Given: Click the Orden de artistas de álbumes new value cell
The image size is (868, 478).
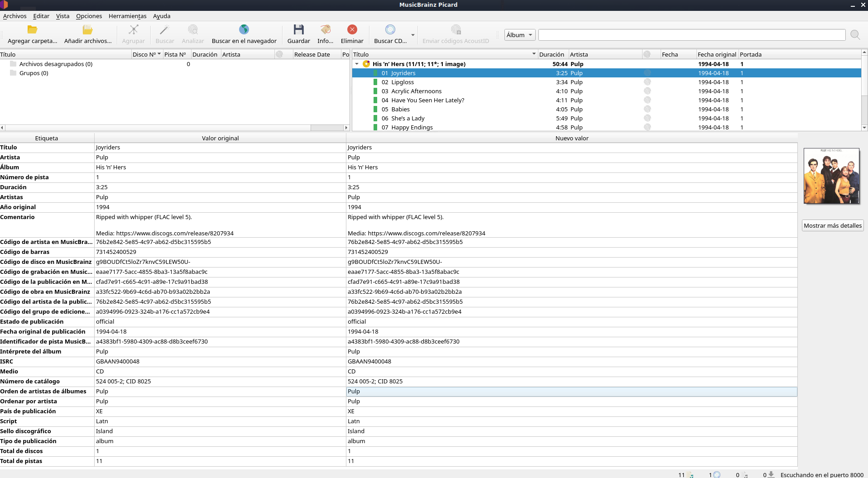Looking at the screenshot, I should [x=571, y=392].
